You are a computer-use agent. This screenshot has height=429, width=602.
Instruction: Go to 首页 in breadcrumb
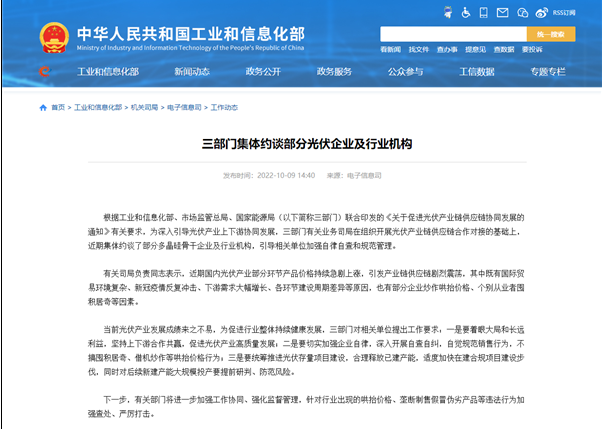pyautogui.click(x=58, y=108)
